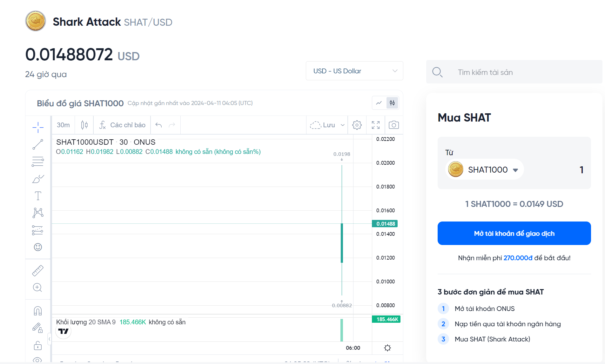Viewport: 605px width, 364px height.
Task: Click the TradingView logo on chart
Action: 64,331
